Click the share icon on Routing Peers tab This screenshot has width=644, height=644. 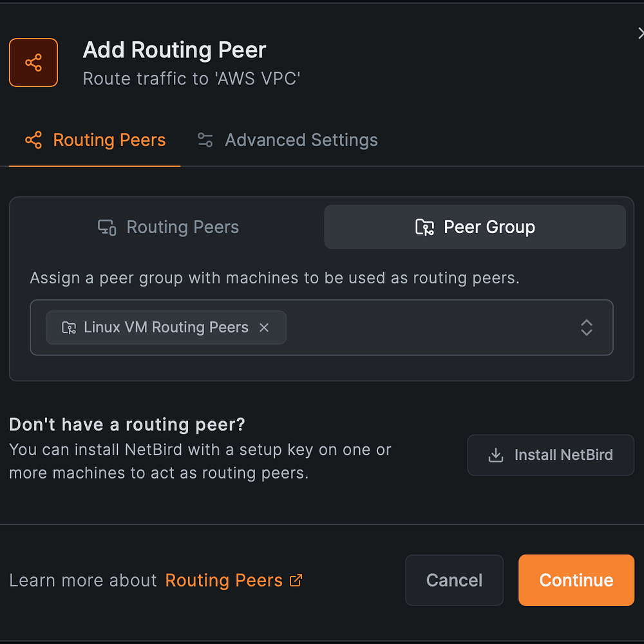tap(33, 139)
